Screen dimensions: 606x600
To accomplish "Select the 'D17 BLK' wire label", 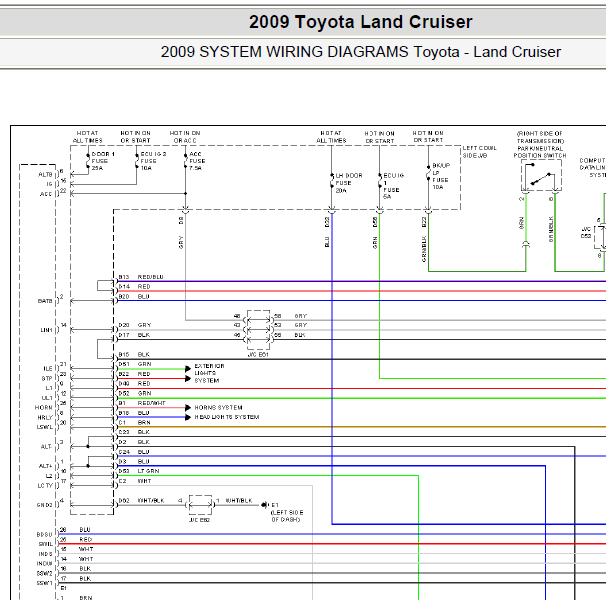I will tap(134, 335).
